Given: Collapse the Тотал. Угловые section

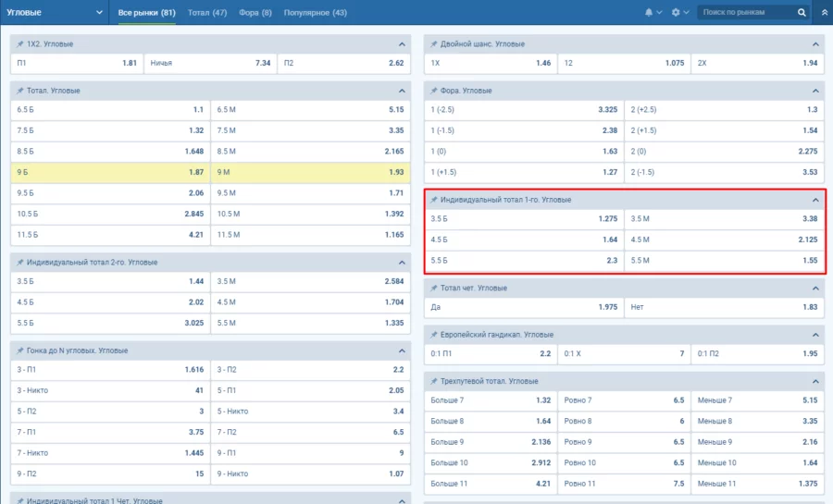Looking at the screenshot, I should pos(402,91).
